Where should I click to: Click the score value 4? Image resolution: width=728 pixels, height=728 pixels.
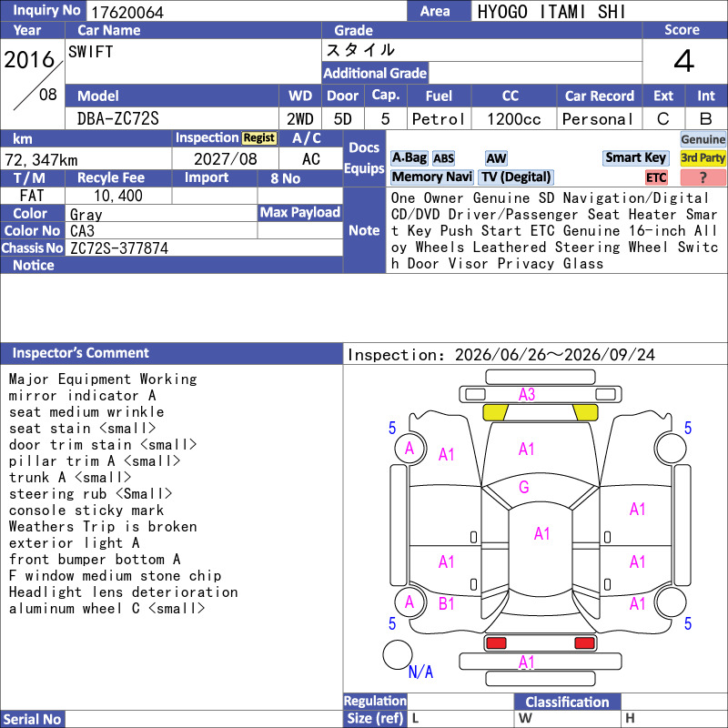pos(684,61)
